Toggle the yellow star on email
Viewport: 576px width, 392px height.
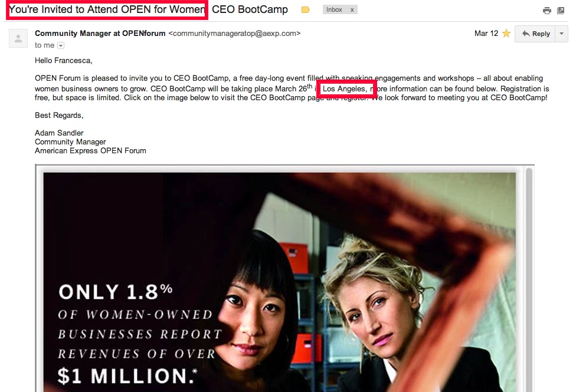point(506,34)
